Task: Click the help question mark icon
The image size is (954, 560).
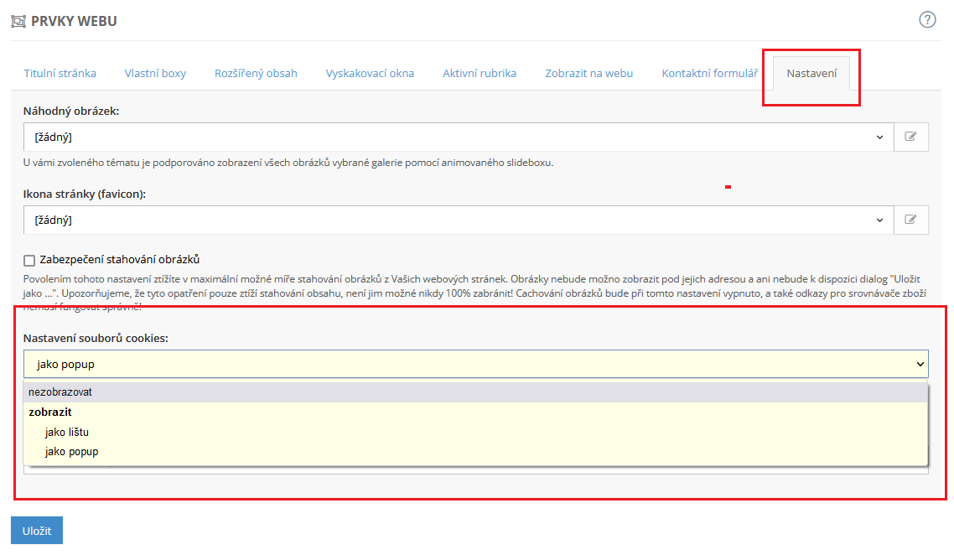Action: 927,20
